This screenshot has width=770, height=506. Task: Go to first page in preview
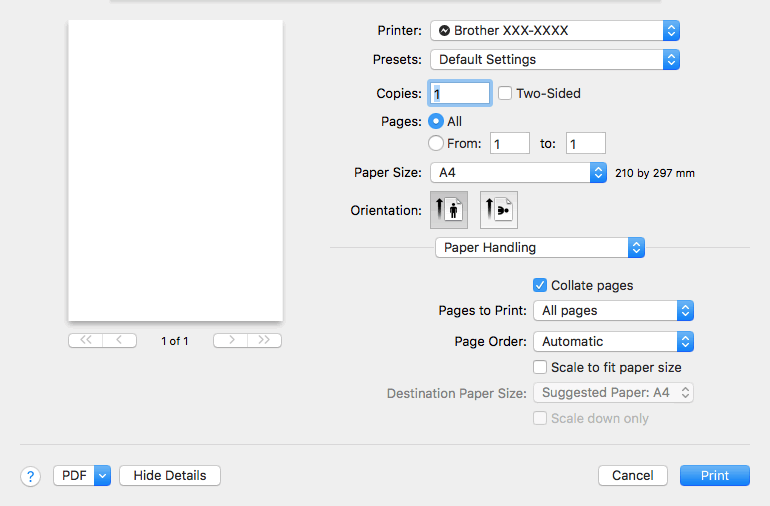85,340
